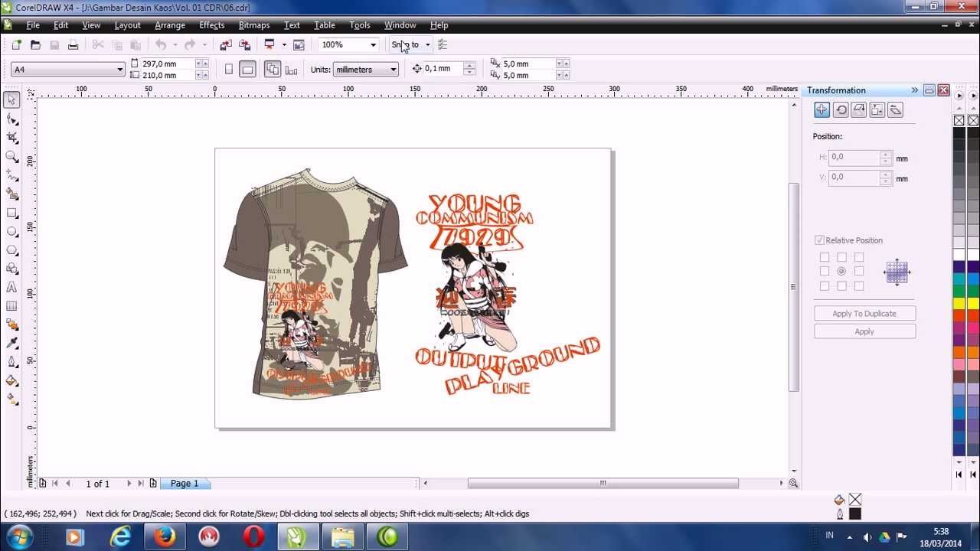This screenshot has width=980, height=551.
Task: Click the Print icon in toolbar
Action: (x=73, y=45)
